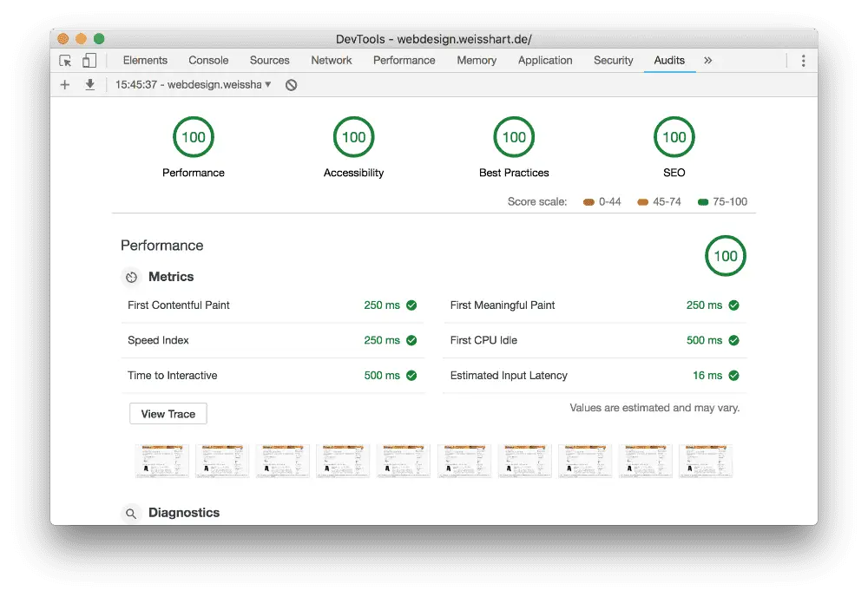Click 'Values are estimated and may vary' note
The image size is (868, 597).
(x=654, y=408)
